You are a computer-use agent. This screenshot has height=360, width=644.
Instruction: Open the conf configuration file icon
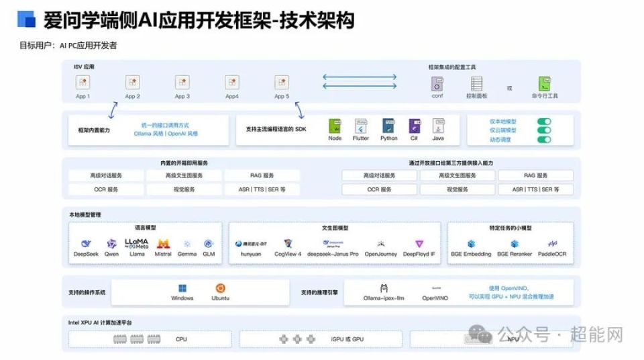point(437,84)
